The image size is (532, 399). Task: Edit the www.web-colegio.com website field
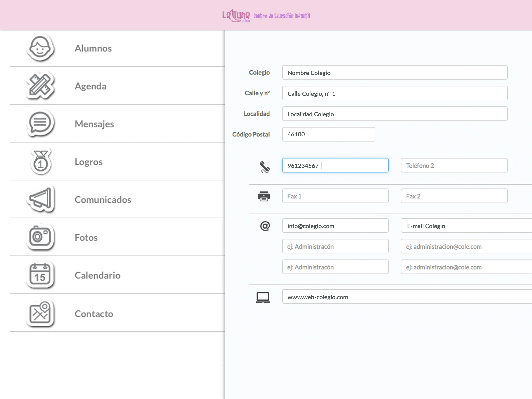pyautogui.click(x=407, y=297)
